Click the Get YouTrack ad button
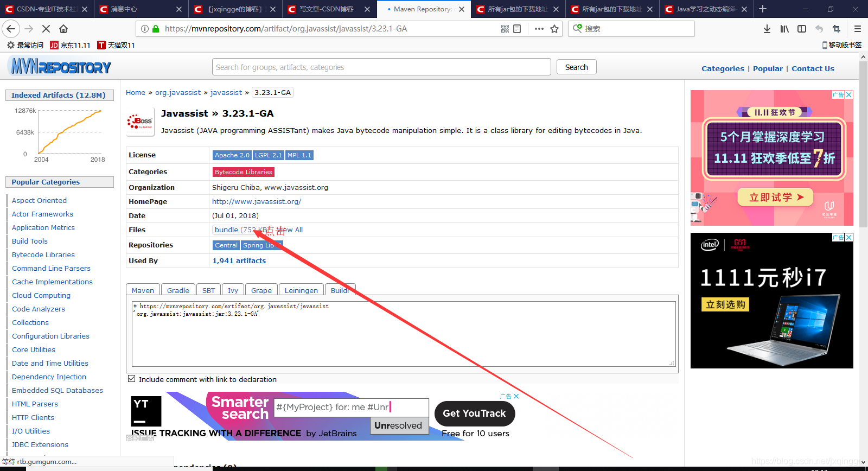The width and height of the screenshot is (868, 471). click(475, 413)
